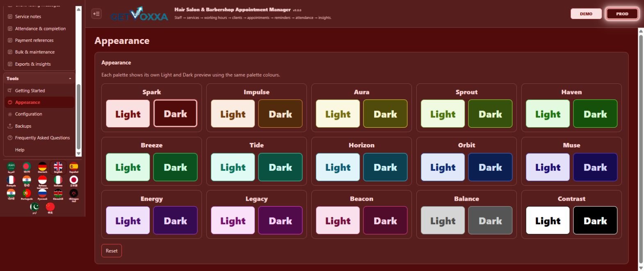644x271 pixels.
Task: Switch to Urdu Pakistan flag
Action: [x=34, y=208]
